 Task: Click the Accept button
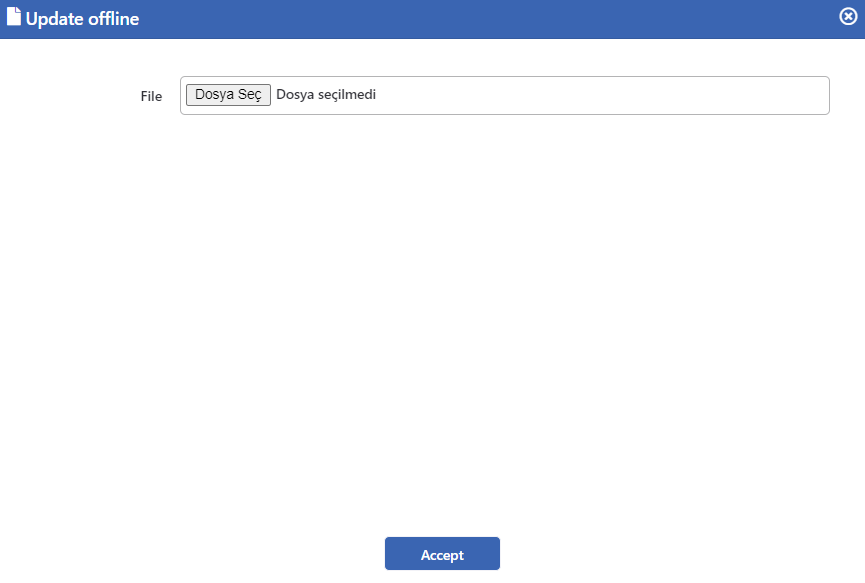pyautogui.click(x=442, y=553)
